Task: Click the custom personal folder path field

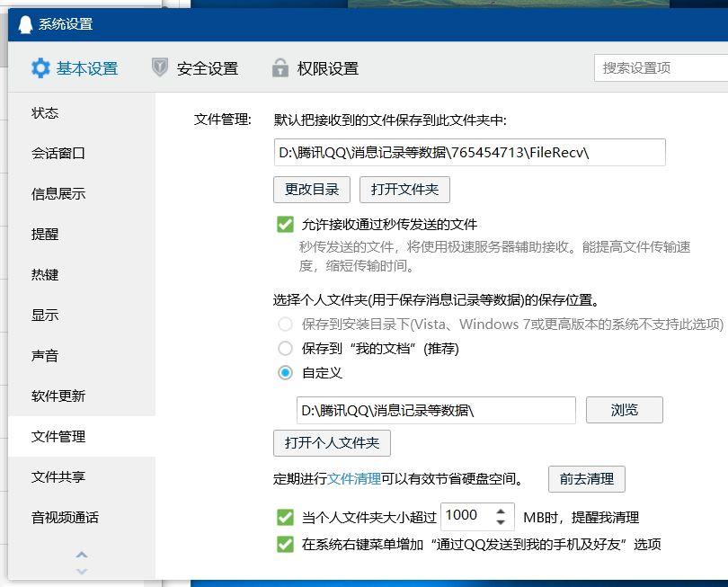Action: (x=436, y=411)
